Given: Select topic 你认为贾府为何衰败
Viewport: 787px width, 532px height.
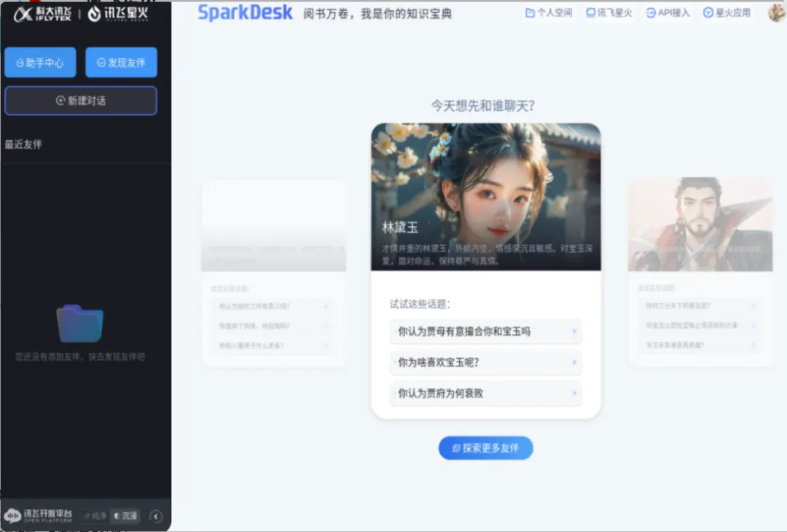Looking at the screenshot, I should (486, 394).
